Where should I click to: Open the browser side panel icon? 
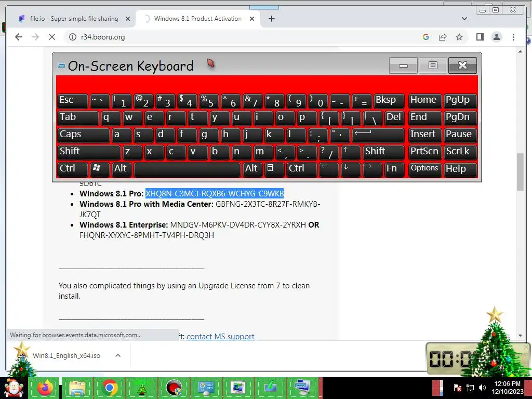tap(480, 37)
